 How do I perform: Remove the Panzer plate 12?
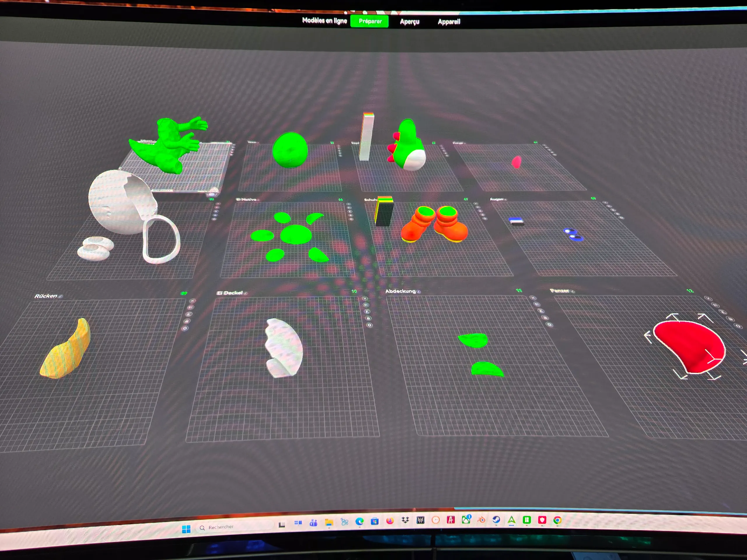(708, 298)
